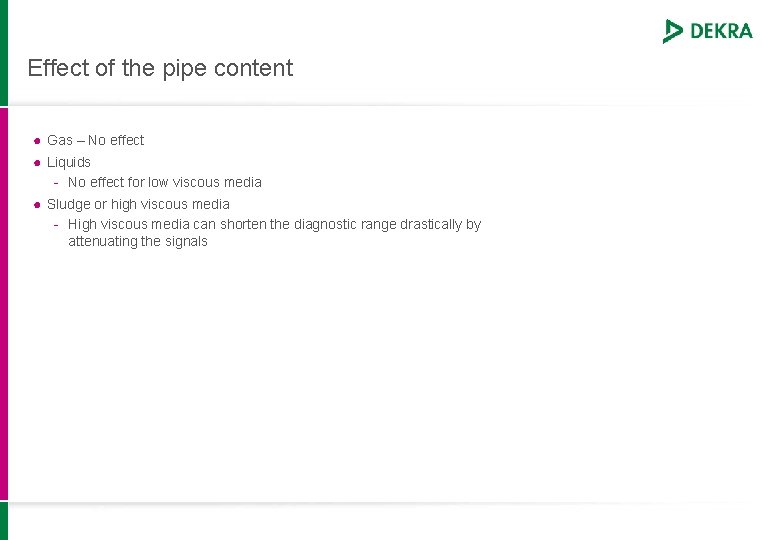Select the magenta bullet before Gas

coord(37,141)
